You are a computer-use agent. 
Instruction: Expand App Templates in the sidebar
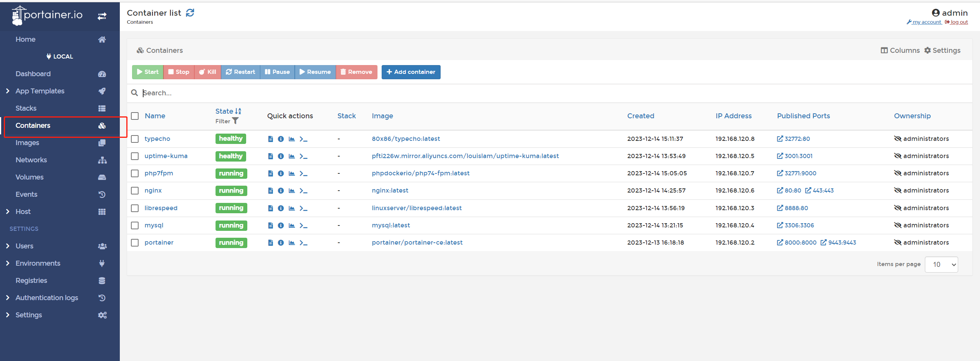pos(8,91)
